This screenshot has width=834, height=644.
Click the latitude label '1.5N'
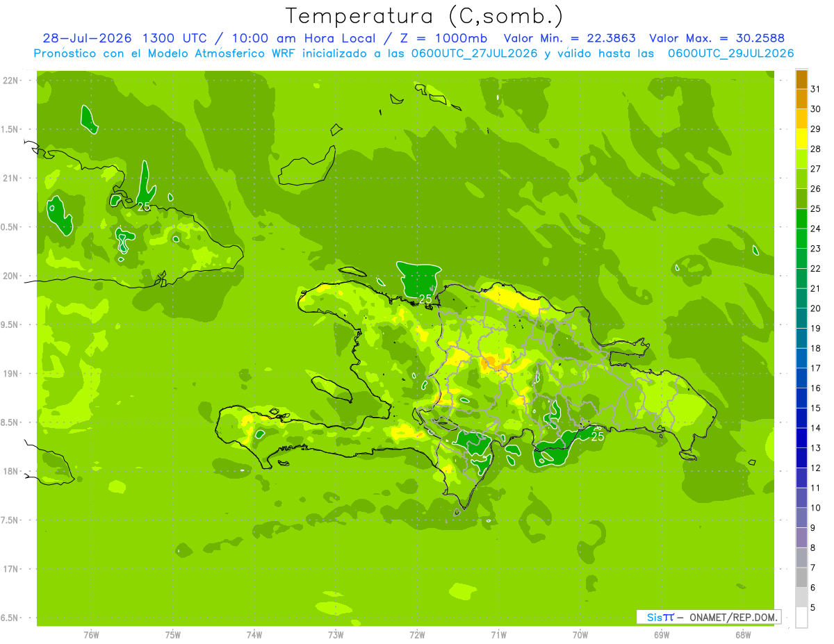pyautogui.click(x=11, y=129)
